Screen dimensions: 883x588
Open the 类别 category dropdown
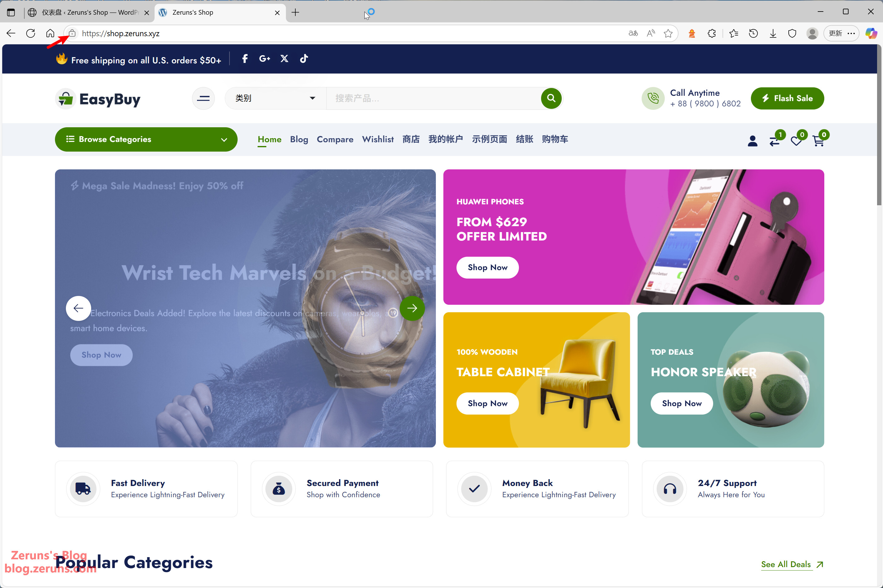click(275, 98)
